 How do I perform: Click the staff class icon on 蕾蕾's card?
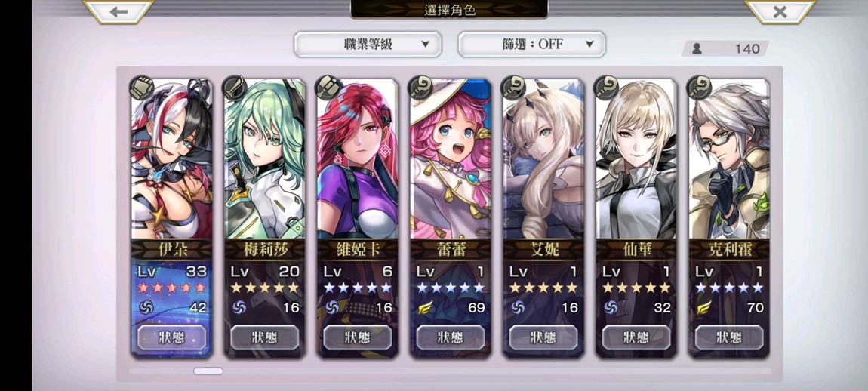coord(420,88)
